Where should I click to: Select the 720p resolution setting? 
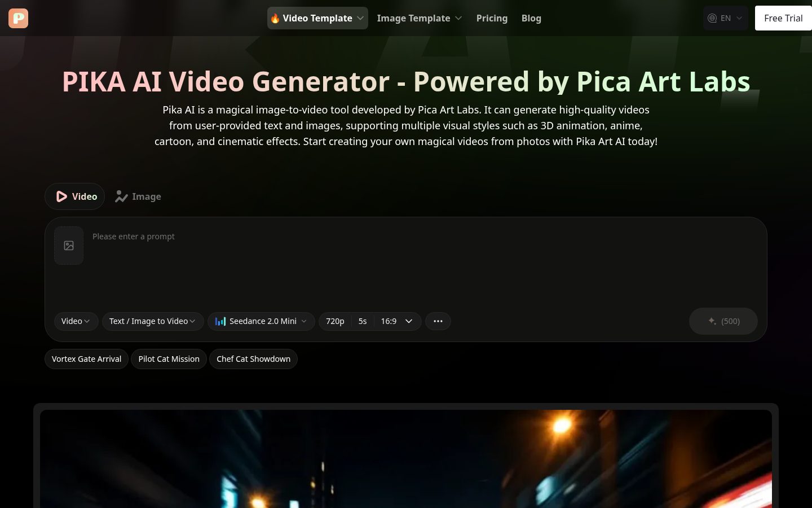(x=335, y=321)
